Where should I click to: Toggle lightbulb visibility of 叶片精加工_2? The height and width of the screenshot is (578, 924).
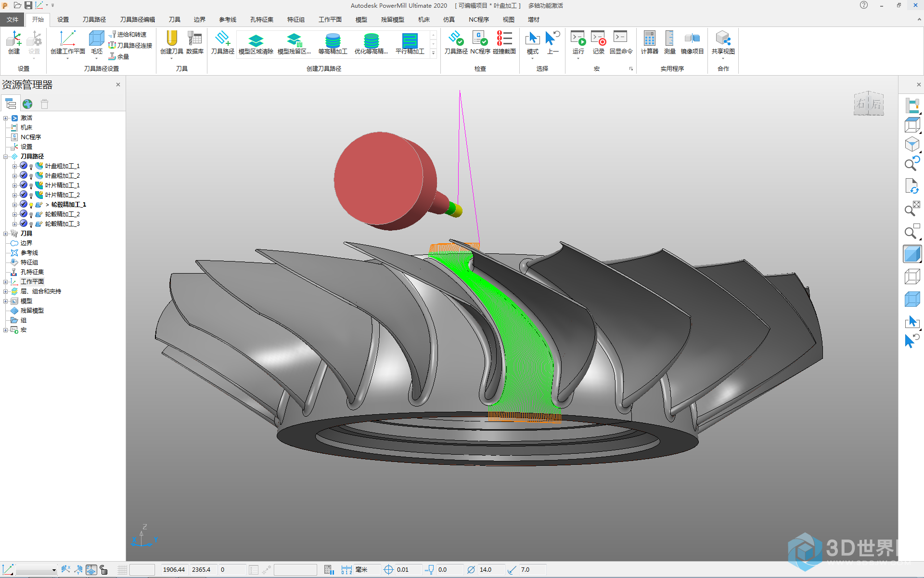pyautogui.click(x=31, y=195)
